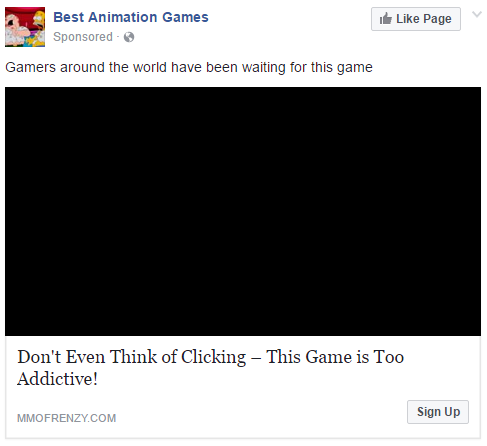Expand the ad options chevron menu
Image resolution: width=487 pixels, height=446 pixels.
477,14
